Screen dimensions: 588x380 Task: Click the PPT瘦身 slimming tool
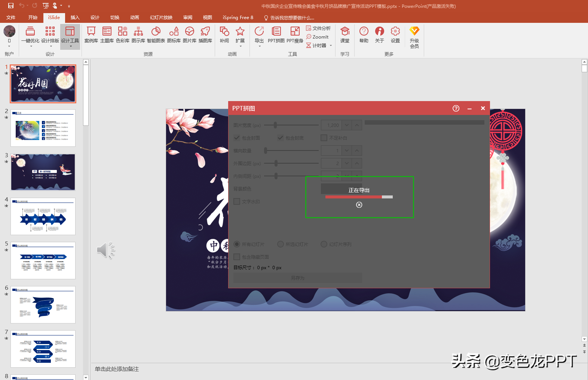[x=295, y=35]
